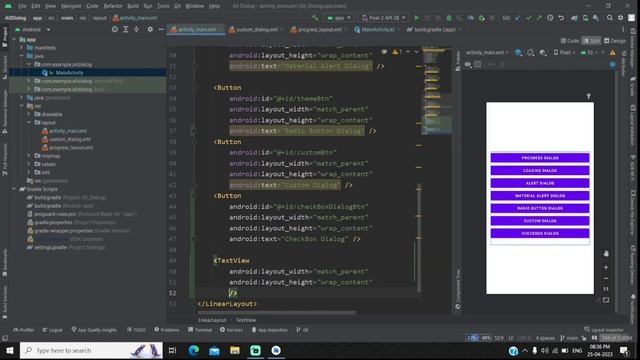The image size is (640, 360).
Task: Hide the Project panel with minus icon
Action: coord(161,29)
